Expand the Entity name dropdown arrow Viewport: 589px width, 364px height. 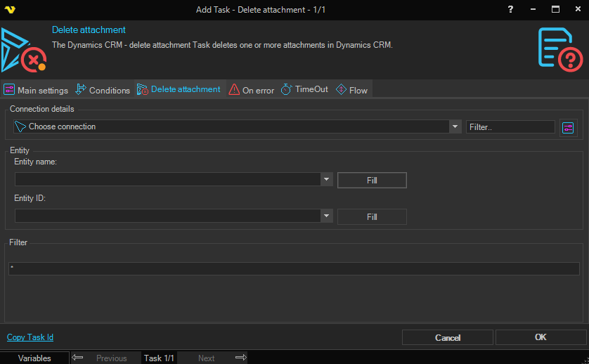tap(326, 180)
